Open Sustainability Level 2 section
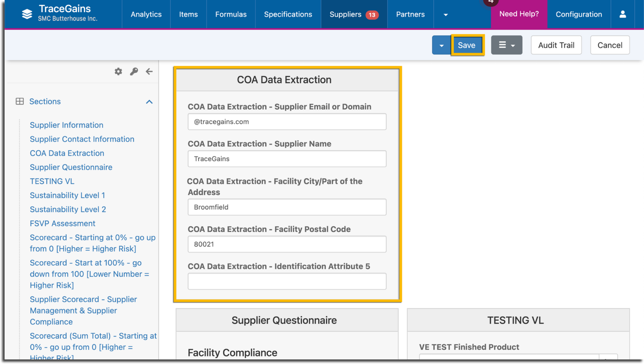This screenshot has width=644, height=364. (68, 209)
